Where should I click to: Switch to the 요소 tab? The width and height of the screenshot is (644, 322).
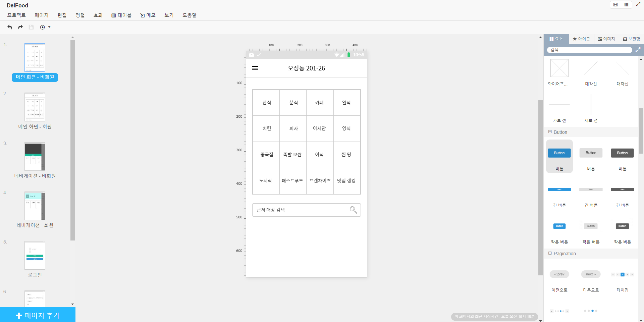(556, 39)
